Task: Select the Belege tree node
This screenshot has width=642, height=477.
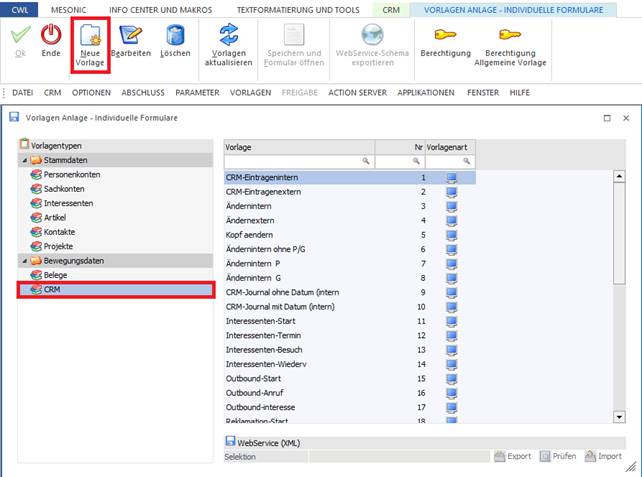Action: click(x=55, y=274)
